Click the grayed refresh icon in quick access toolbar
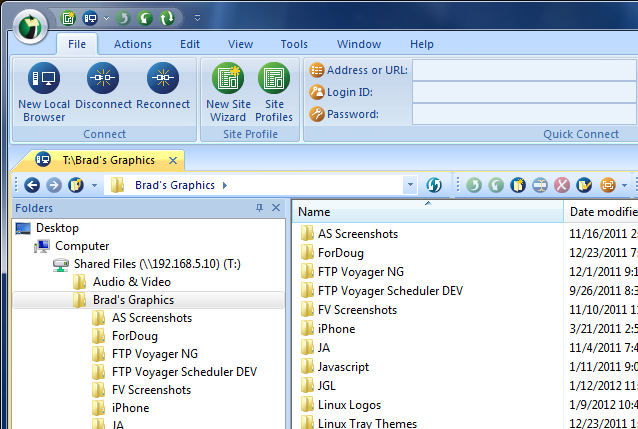The image size is (638, 429). click(x=123, y=18)
